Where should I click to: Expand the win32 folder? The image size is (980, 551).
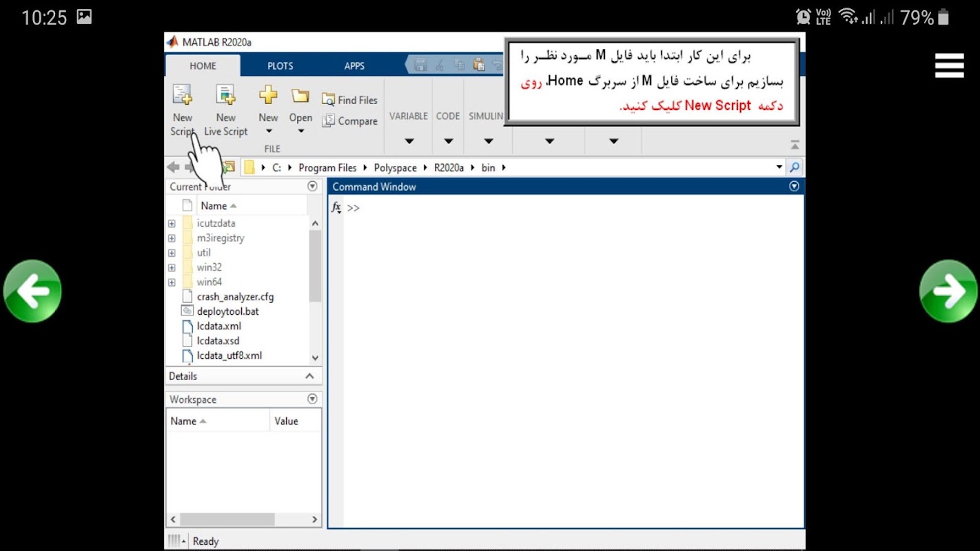(172, 267)
